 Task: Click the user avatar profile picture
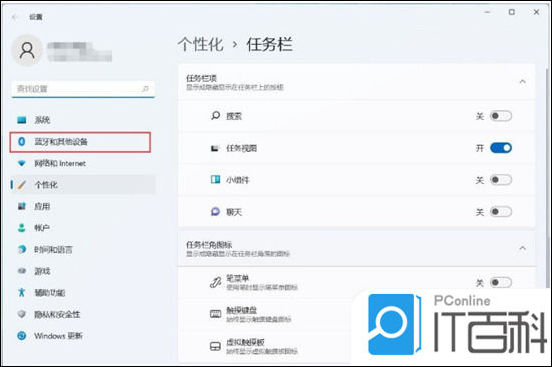(27, 50)
